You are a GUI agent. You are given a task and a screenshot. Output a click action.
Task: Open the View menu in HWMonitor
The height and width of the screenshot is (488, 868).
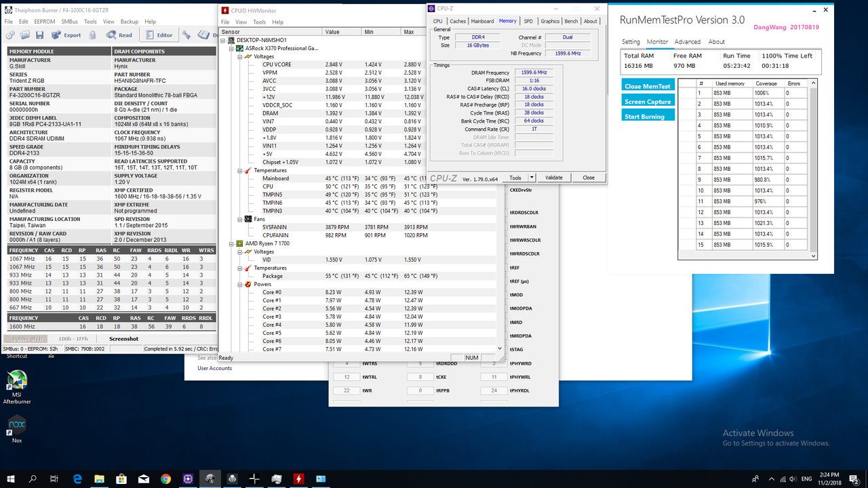[241, 22]
